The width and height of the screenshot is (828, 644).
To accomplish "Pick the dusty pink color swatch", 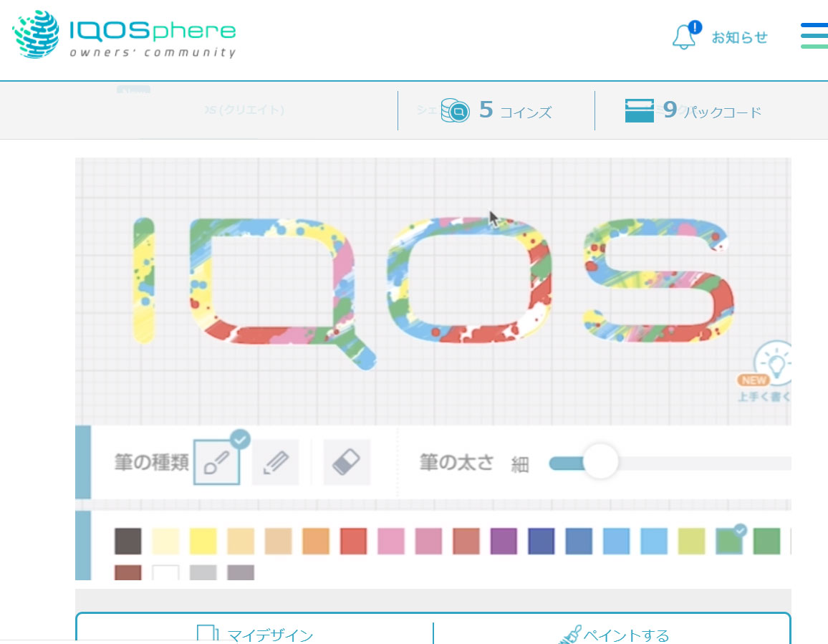I will pos(428,541).
